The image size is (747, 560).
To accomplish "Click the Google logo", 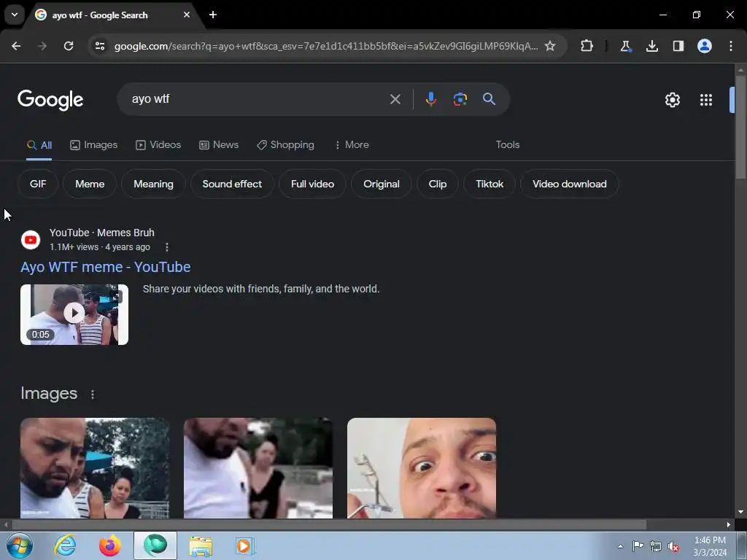I will point(50,99).
